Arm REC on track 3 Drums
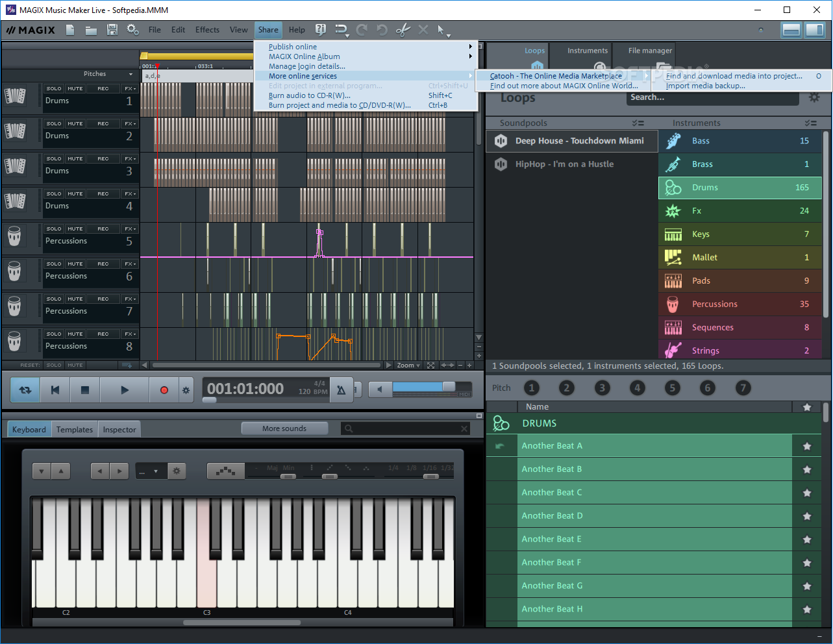This screenshot has height=644, width=833. 103,159
